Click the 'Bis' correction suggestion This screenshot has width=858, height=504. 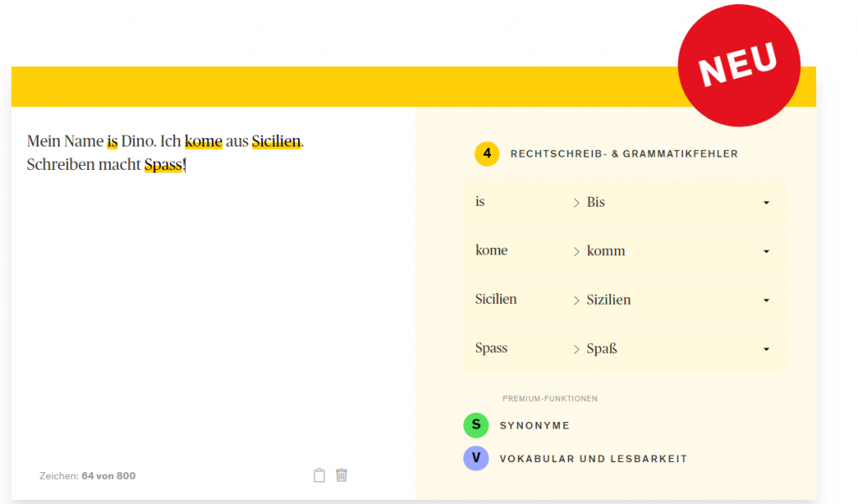click(596, 202)
